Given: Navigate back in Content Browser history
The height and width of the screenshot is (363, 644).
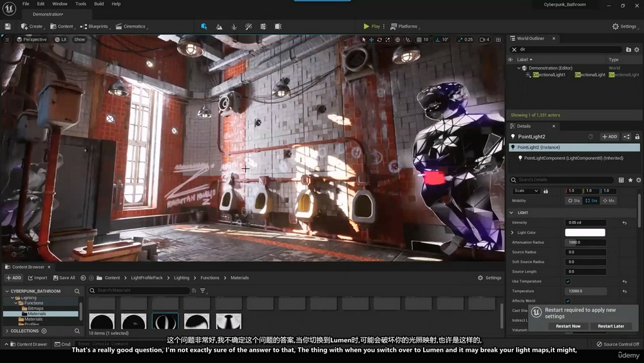Looking at the screenshot, I should 83,278.
